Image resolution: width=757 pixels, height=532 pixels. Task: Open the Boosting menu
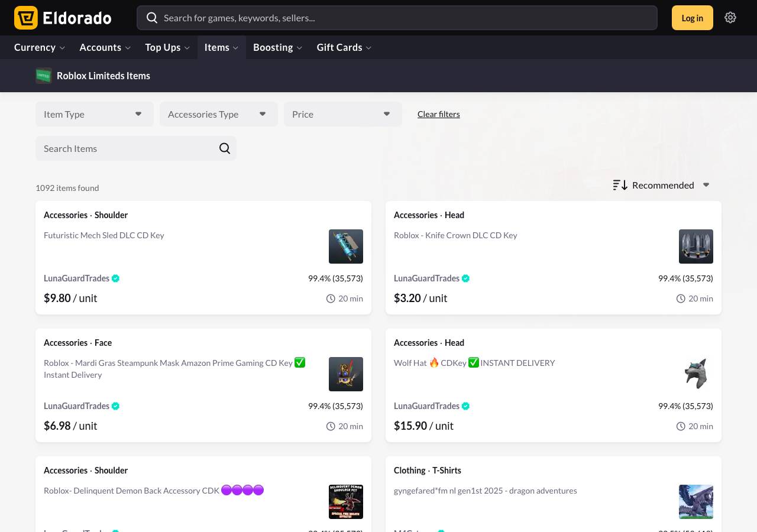pos(278,47)
